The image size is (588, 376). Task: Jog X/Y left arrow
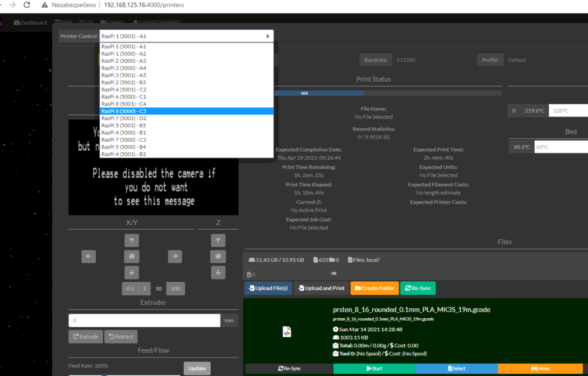pyautogui.click(x=89, y=257)
